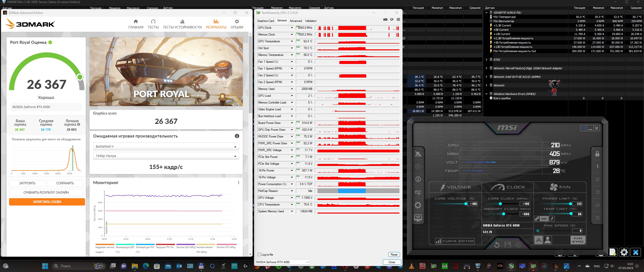
Task: Open Battlefield V game dropdown
Action: (x=166, y=147)
